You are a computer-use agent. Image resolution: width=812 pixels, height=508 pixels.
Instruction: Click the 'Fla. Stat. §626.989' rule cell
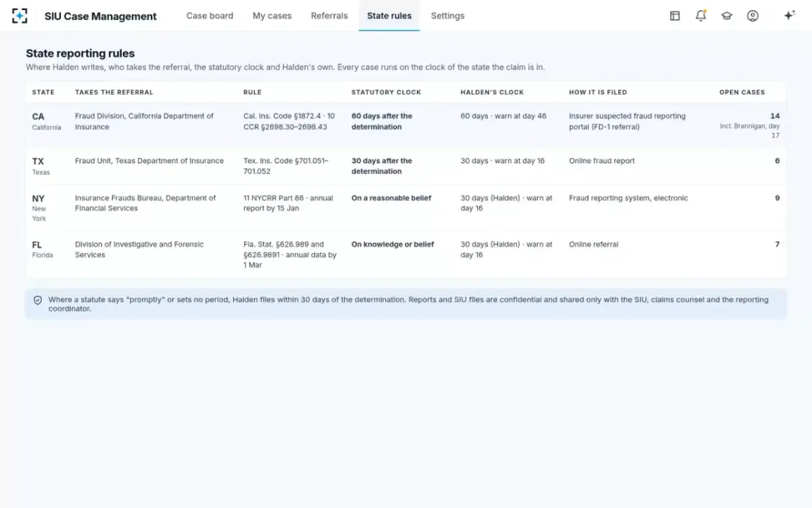pos(290,255)
